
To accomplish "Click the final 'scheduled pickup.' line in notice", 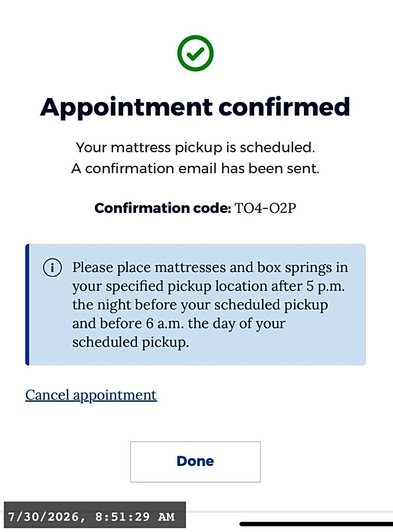I will point(131,342).
